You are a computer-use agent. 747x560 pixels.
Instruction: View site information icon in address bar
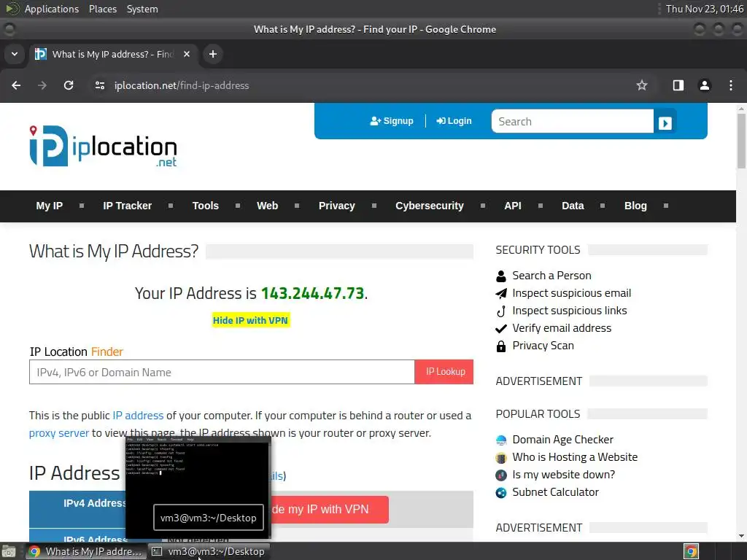click(99, 85)
